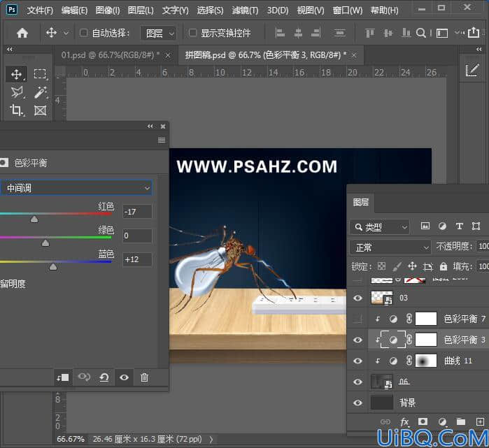Filter layers by type text icon
The width and height of the screenshot is (489, 448).
459,226
